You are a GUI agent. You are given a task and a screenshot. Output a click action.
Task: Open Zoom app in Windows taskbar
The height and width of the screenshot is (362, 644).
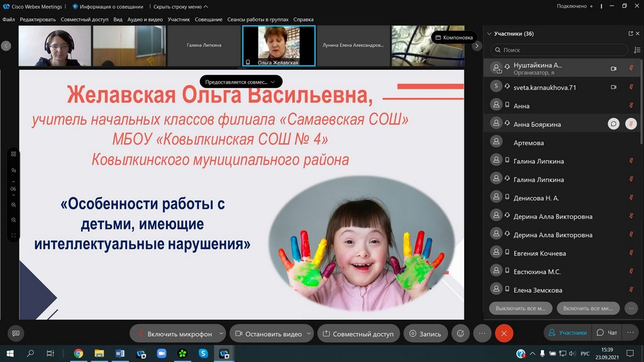[160, 354]
